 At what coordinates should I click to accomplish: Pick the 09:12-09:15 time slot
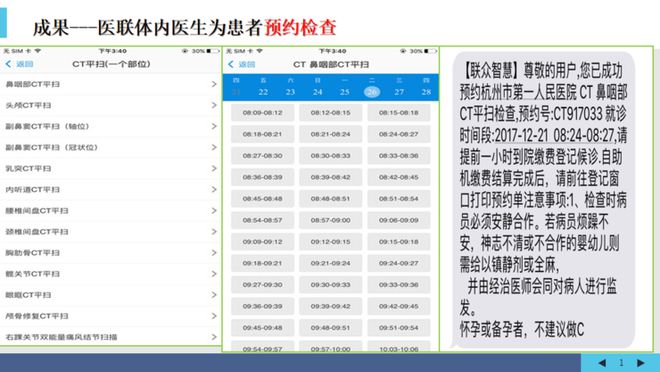coord(330,242)
